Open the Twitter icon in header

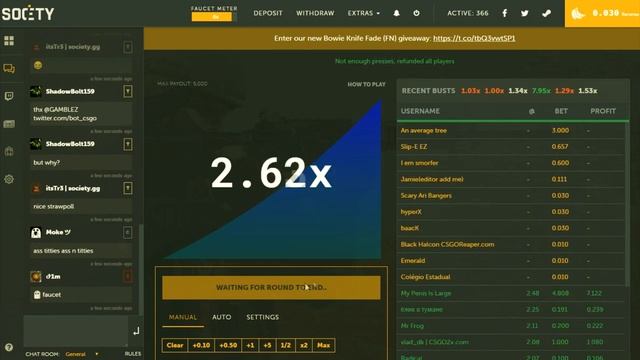click(x=524, y=13)
